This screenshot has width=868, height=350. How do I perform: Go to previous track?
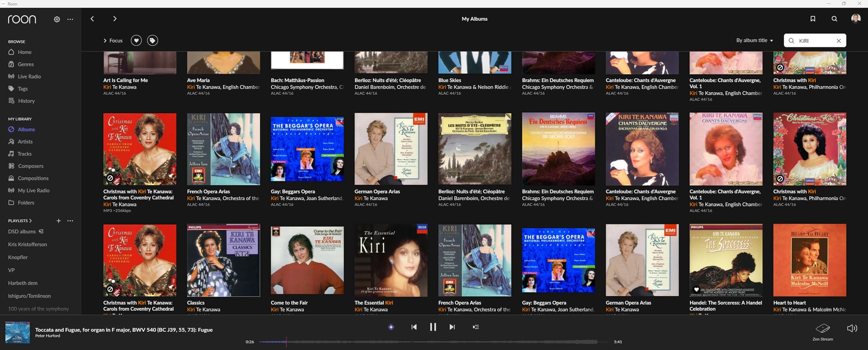pos(414,327)
